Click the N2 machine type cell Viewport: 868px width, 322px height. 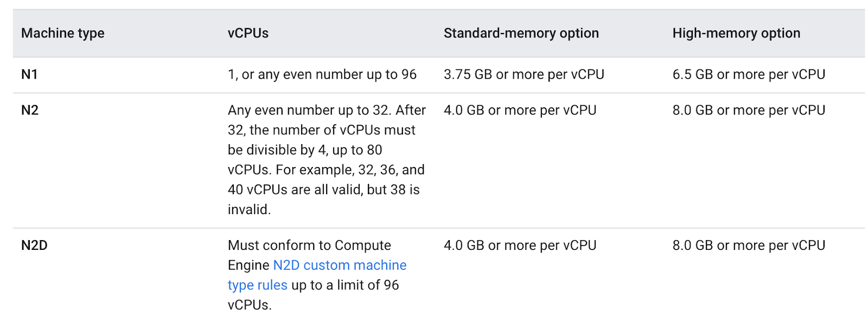pos(30,110)
